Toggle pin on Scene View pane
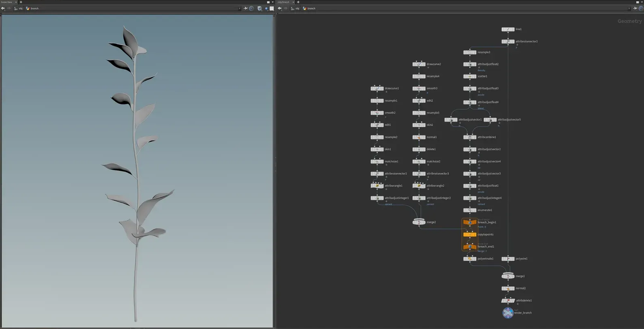Viewport: 644px width, 329px height. click(245, 8)
